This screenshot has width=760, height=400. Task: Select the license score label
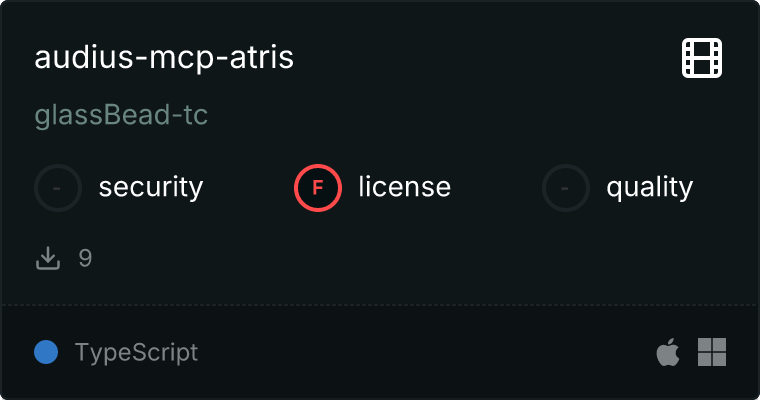tap(404, 187)
